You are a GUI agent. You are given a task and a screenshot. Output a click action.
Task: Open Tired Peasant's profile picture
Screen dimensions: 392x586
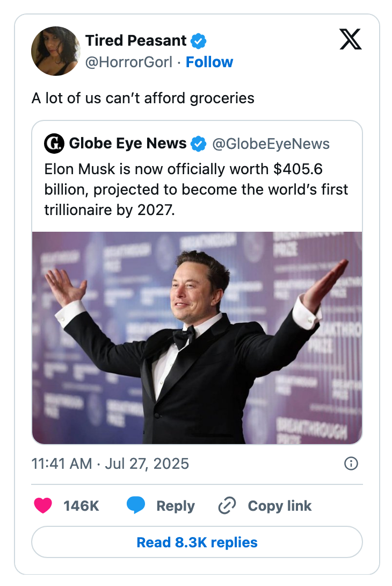[x=55, y=51]
